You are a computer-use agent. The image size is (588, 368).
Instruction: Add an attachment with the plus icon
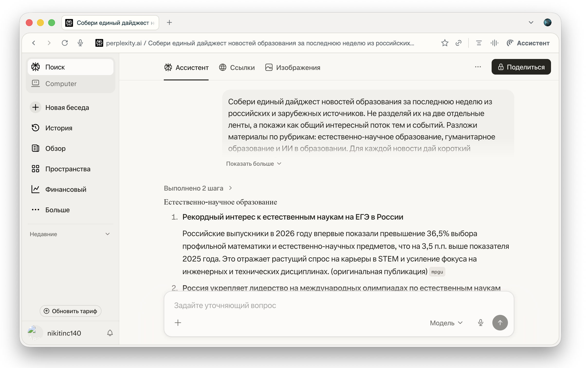click(178, 323)
